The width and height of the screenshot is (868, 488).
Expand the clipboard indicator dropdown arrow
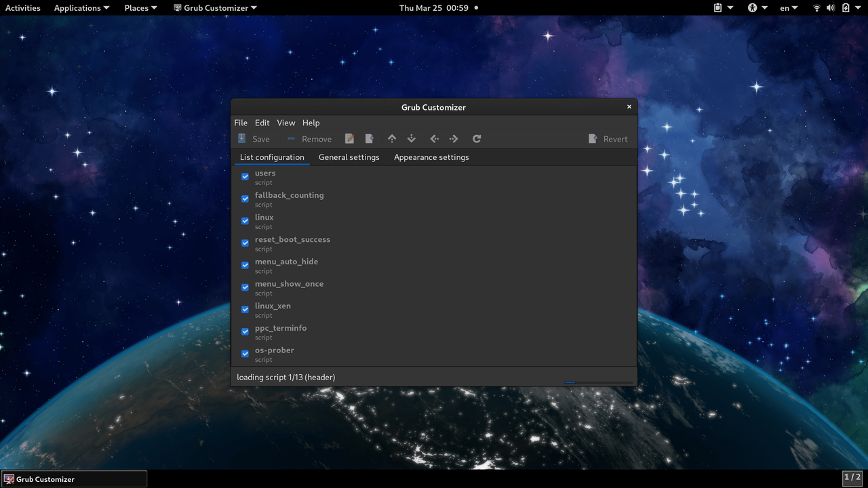click(x=730, y=8)
